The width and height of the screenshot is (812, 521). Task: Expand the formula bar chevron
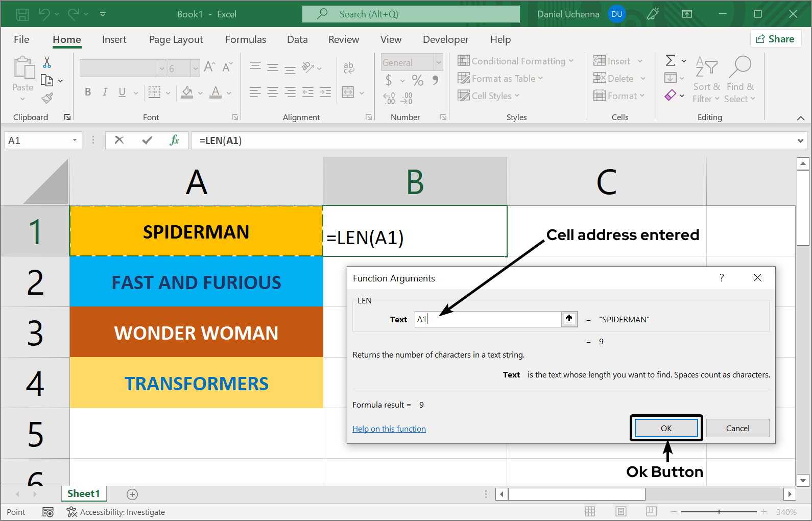pyautogui.click(x=800, y=140)
